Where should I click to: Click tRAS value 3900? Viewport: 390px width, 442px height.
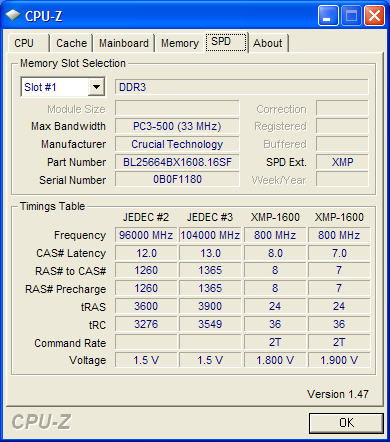(210, 306)
